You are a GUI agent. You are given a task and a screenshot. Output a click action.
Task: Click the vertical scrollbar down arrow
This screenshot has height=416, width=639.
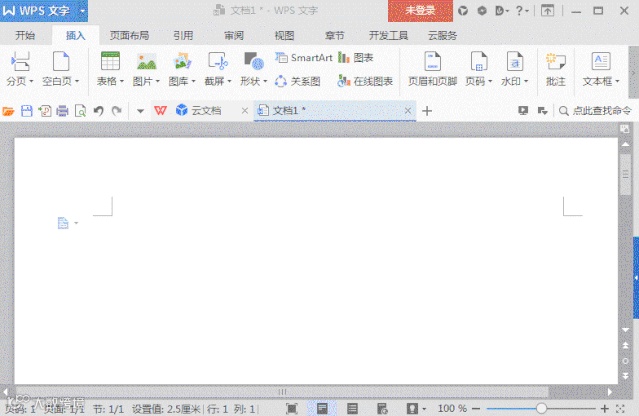click(625, 330)
